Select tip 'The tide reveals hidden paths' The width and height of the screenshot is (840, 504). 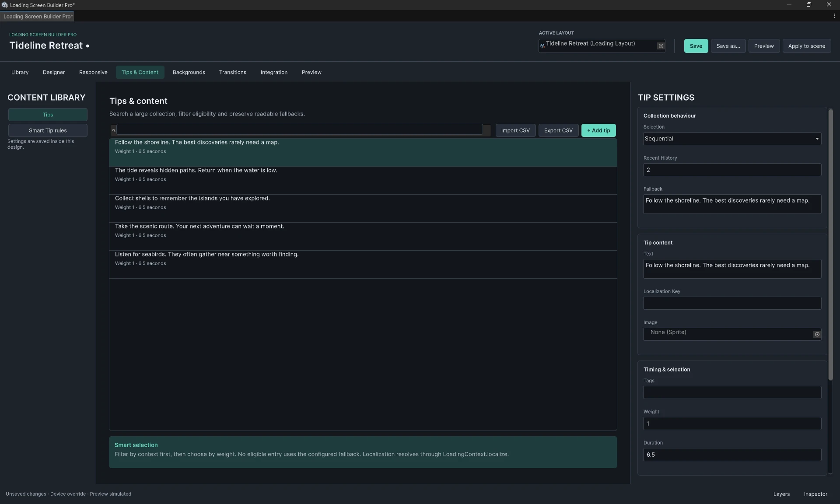coord(363,180)
